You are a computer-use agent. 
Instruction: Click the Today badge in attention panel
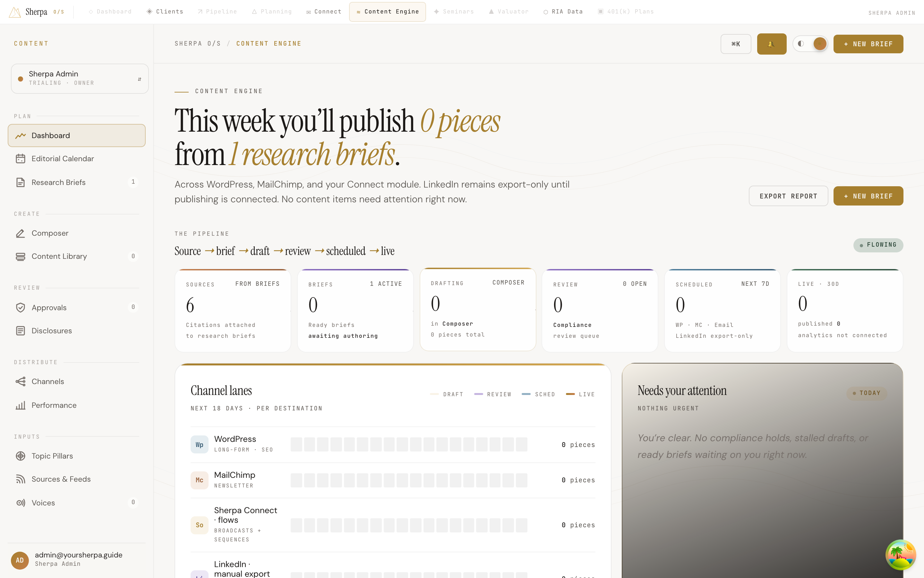[x=867, y=393]
